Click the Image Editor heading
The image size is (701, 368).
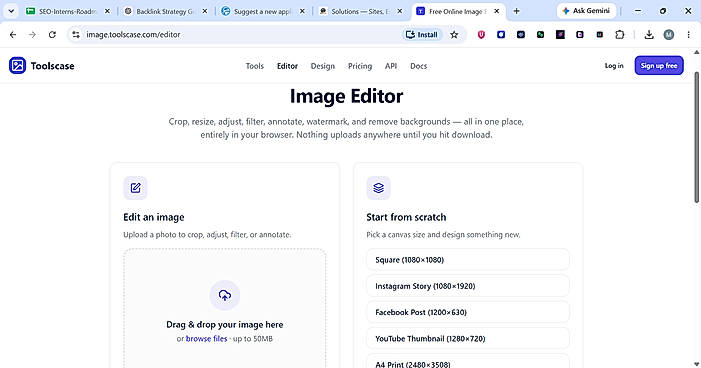click(346, 96)
